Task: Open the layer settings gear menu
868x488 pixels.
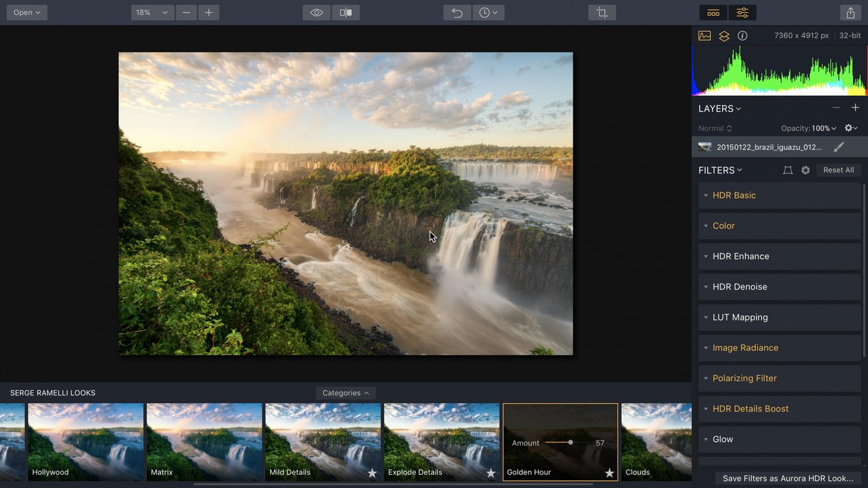Action: (x=851, y=128)
